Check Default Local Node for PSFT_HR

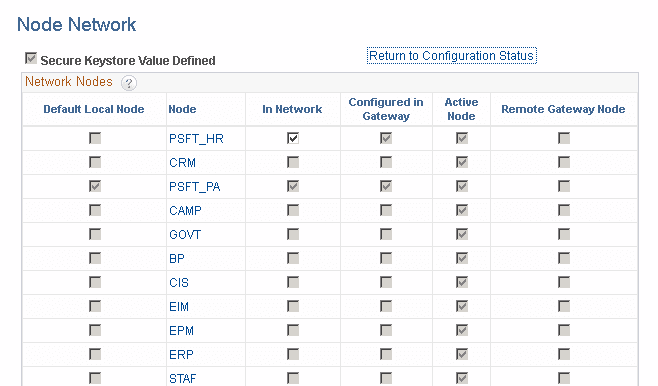(95, 138)
